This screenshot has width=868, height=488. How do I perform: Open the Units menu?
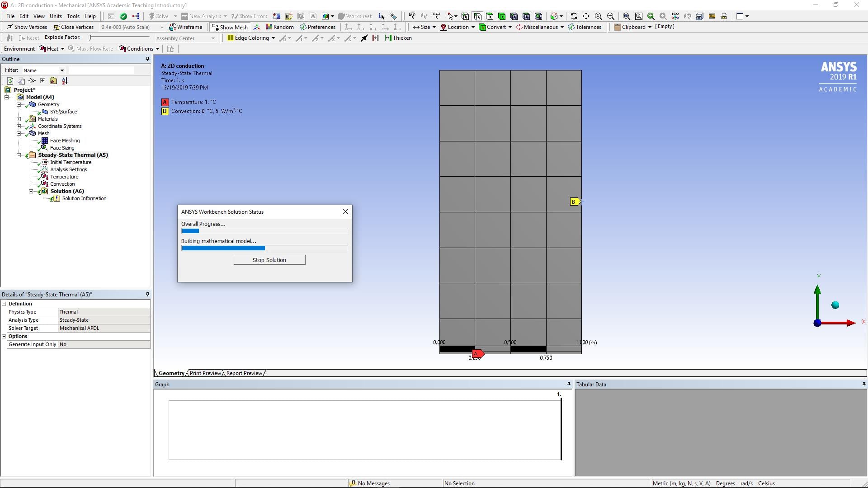point(56,16)
